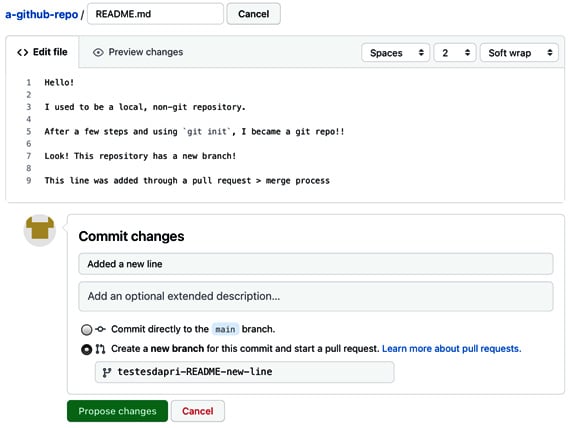Click the red Cancel button at the bottom
Viewport: 575px width, 428px height.
pyautogui.click(x=198, y=411)
